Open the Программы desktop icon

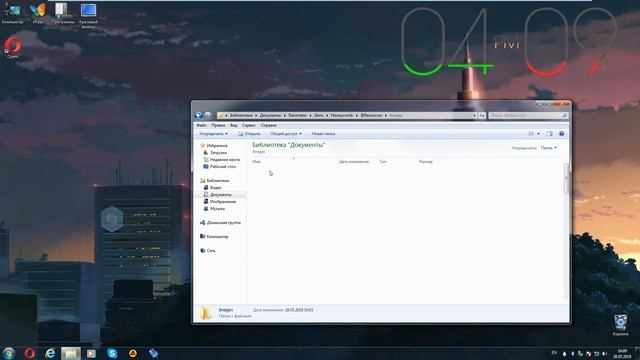[63, 13]
